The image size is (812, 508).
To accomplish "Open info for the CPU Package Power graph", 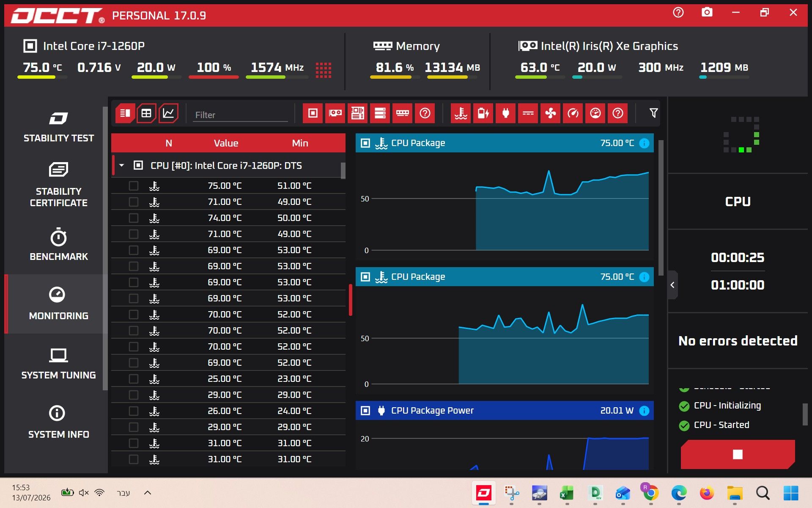I will (644, 411).
